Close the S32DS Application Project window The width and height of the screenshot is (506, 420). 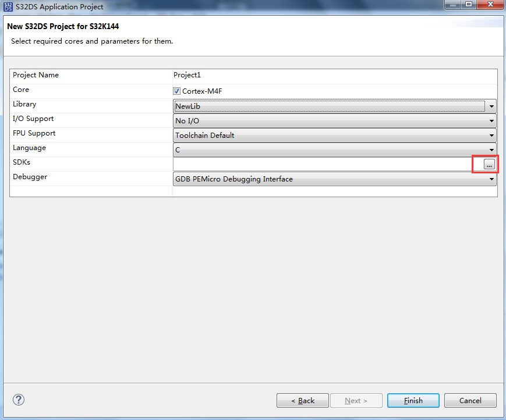490,5
